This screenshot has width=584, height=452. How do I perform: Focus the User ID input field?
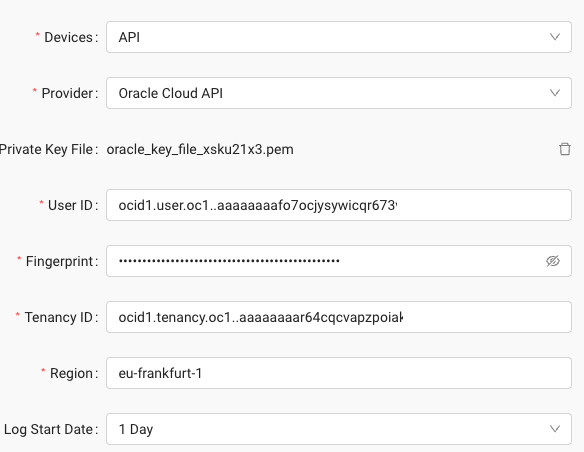tap(339, 205)
